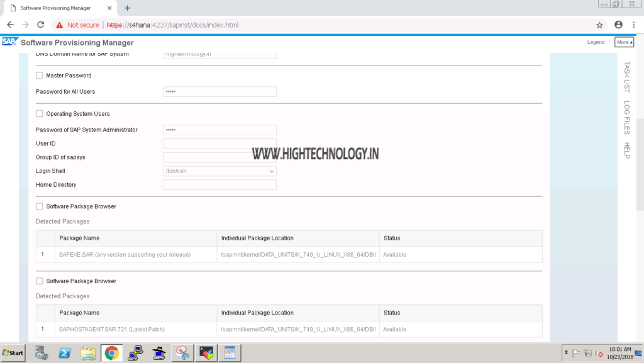The width and height of the screenshot is (644, 363).
Task: Select the Software Provisioning Manager tab
Action: coord(61,8)
